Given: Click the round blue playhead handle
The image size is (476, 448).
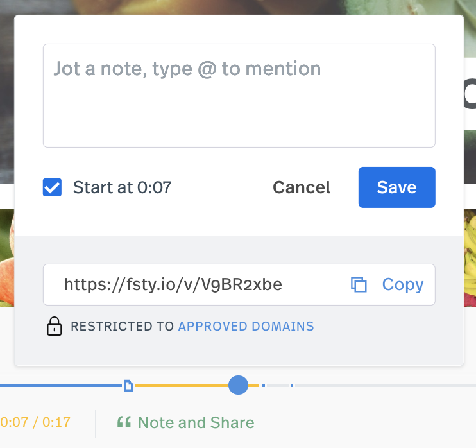Looking at the screenshot, I should [238, 385].
